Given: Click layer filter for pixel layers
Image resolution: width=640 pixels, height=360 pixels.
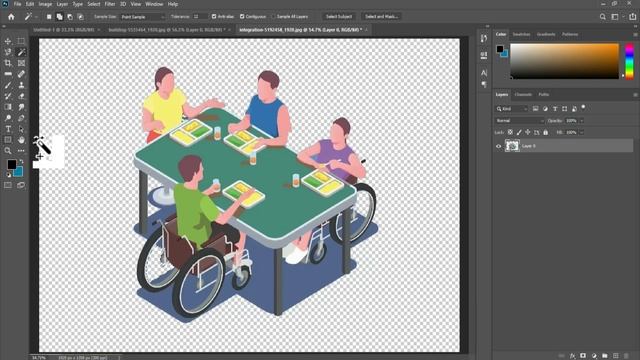Looking at the screenshot, I should 536,109.
